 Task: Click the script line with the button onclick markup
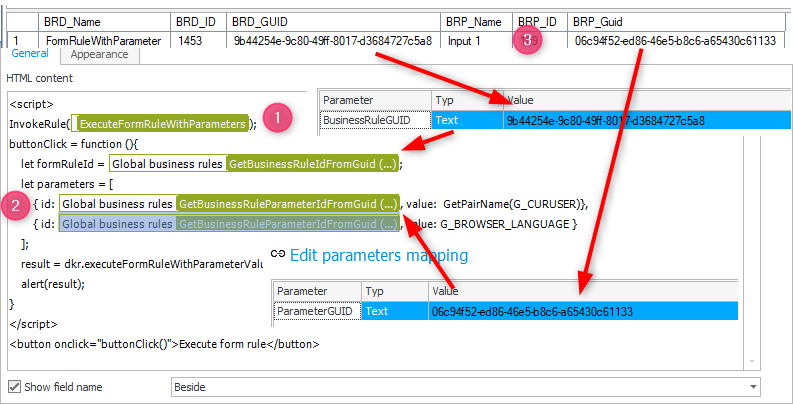click(x=164, y=344)
